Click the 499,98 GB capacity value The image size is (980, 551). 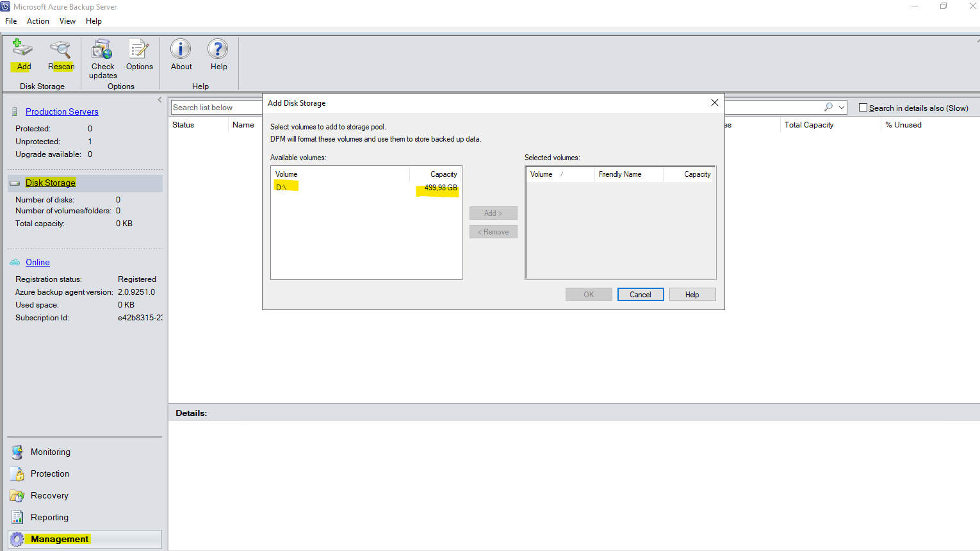[x=441, y=188]
